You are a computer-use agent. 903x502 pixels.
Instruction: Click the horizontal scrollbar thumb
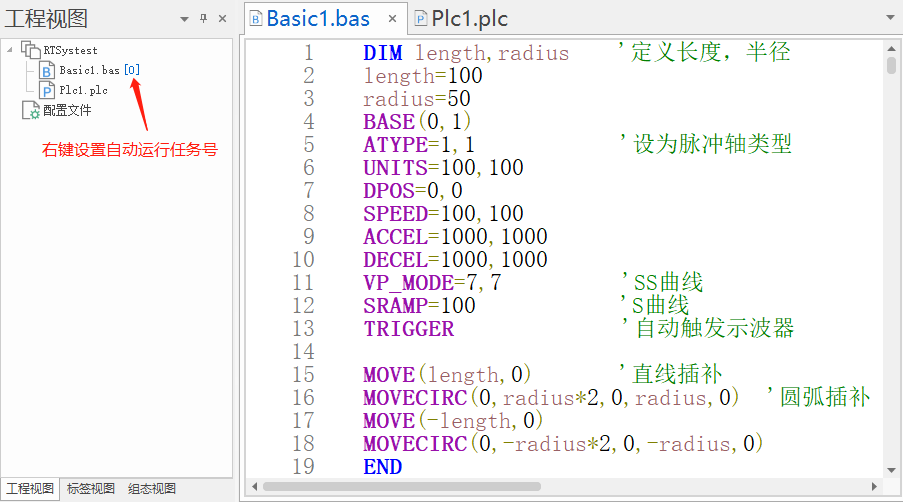click(x=401, y=486)
